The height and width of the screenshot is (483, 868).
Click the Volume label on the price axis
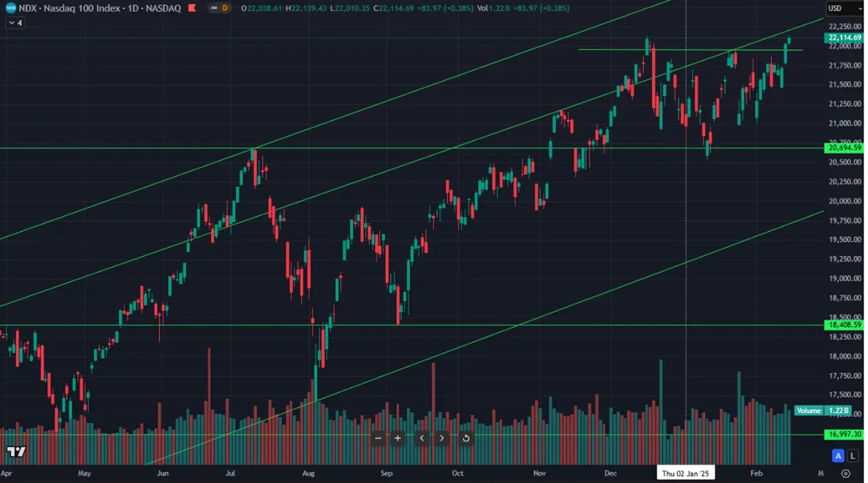[808, 411]
